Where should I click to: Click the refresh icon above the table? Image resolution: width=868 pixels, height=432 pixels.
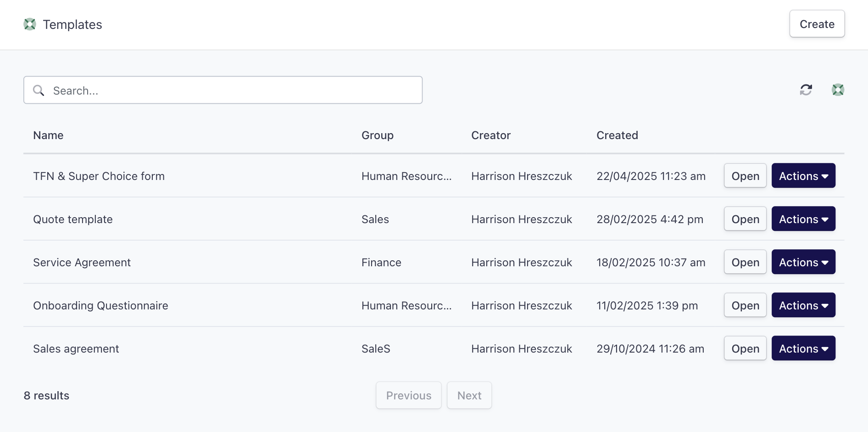(806, 90)
